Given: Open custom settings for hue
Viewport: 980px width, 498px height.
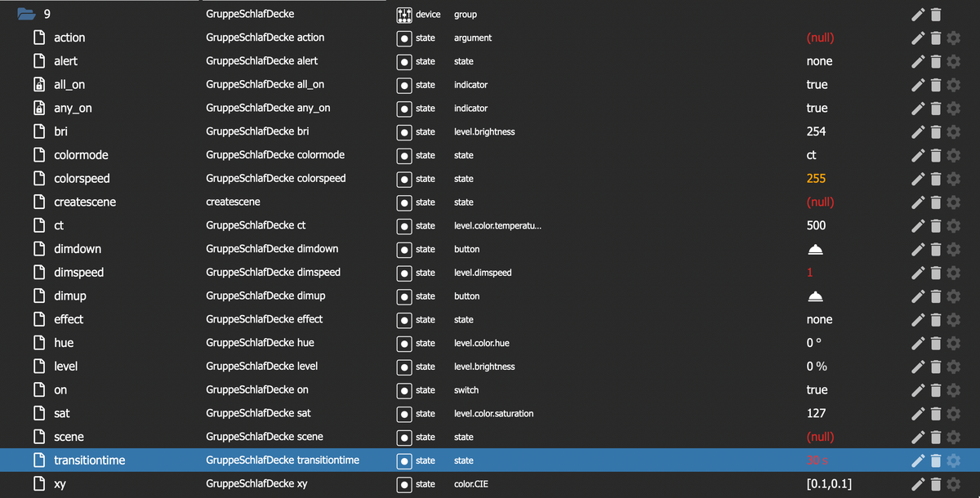Looking at the screenshot, I should click(x=953, y=343).
